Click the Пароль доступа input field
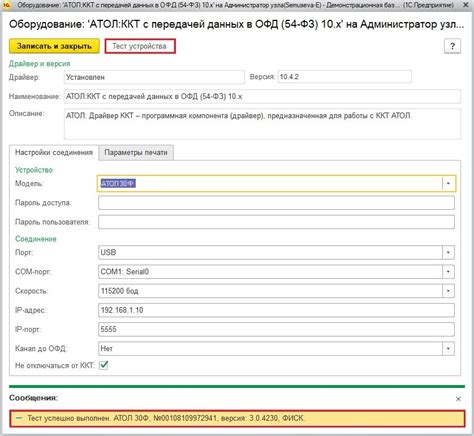 276,203
